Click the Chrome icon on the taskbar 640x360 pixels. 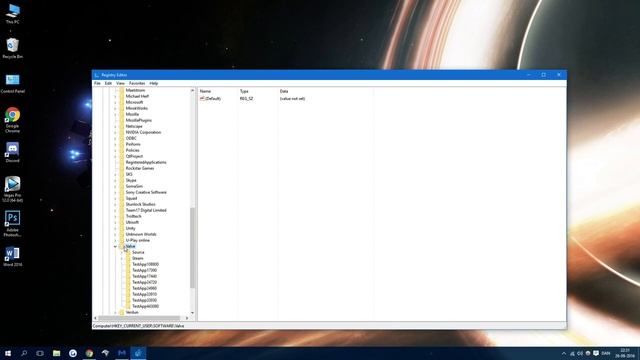pyautogui.click(x=89, y=353)
